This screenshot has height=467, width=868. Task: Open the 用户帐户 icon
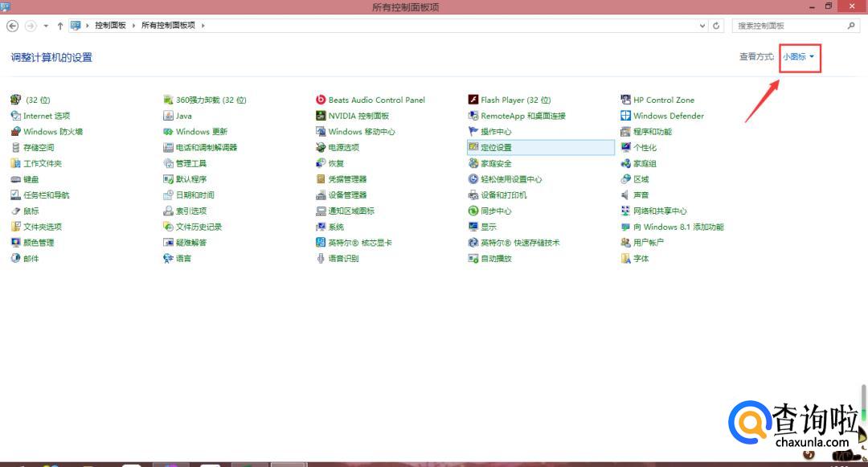click(625, 243)
